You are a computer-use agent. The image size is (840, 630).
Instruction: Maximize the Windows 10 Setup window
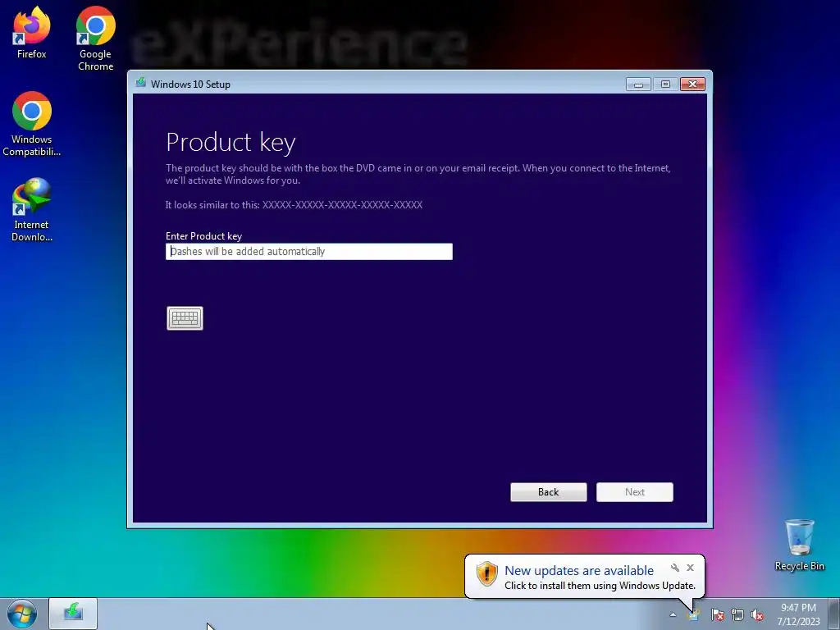coord(665,84)
